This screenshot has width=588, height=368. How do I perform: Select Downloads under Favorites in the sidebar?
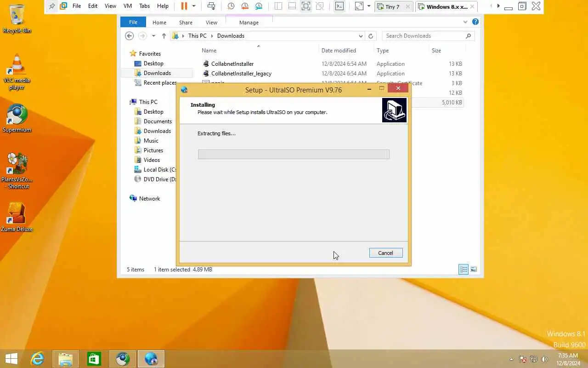click(157, 73)
